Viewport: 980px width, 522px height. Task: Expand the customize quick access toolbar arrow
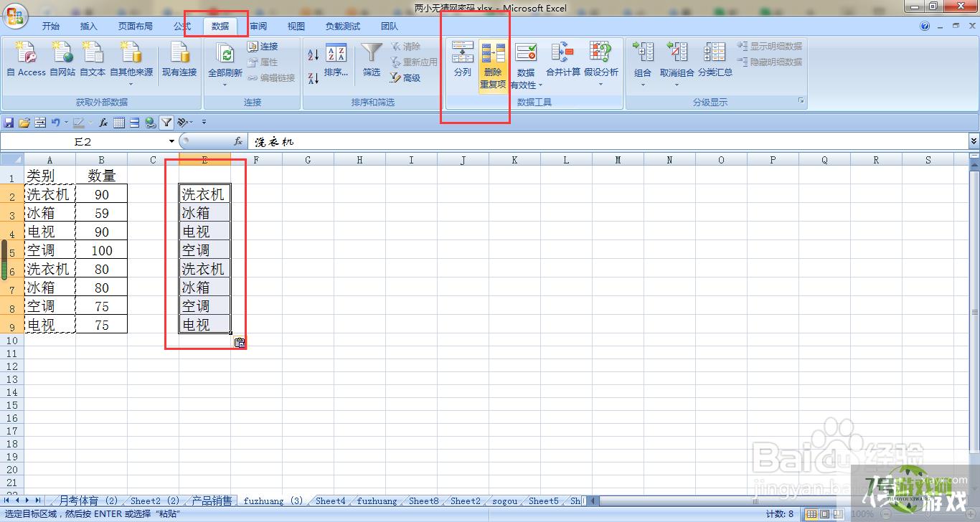pos(204,123)
